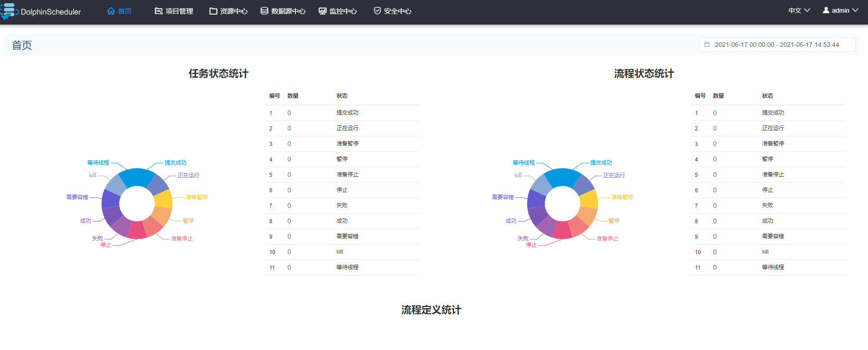Viewport: 868px width, 350px height.
Task: Click 正在运行 count in 任务状态统计 table
Action: click(289, 129)
